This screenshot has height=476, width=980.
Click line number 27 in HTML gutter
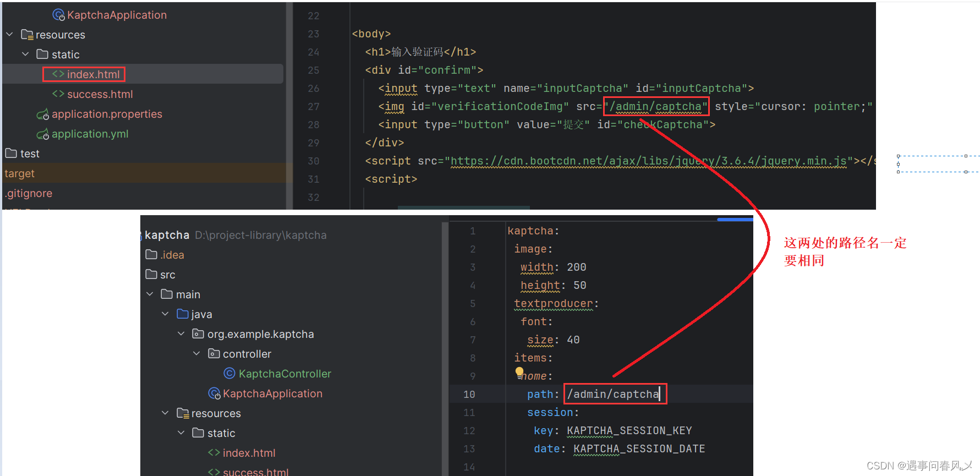314,106
